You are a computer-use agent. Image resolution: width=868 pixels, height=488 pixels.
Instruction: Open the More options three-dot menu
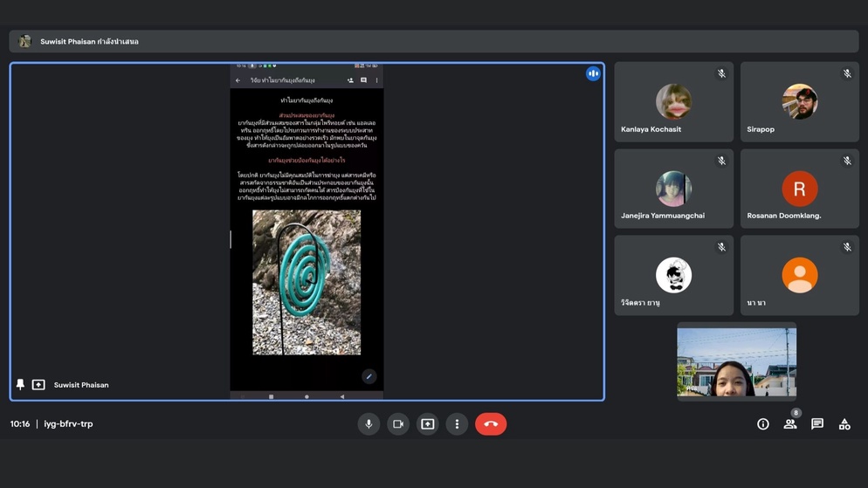tap(457, 424)
